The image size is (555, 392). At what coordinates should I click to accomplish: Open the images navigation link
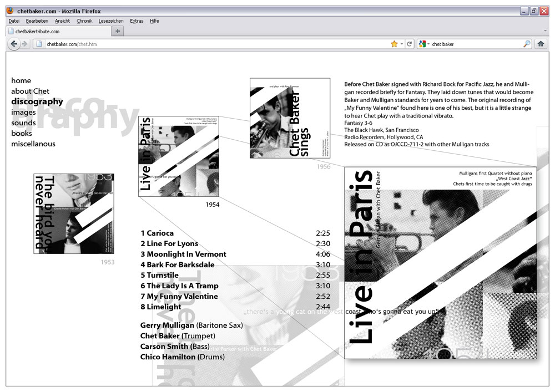click(23, 112)
